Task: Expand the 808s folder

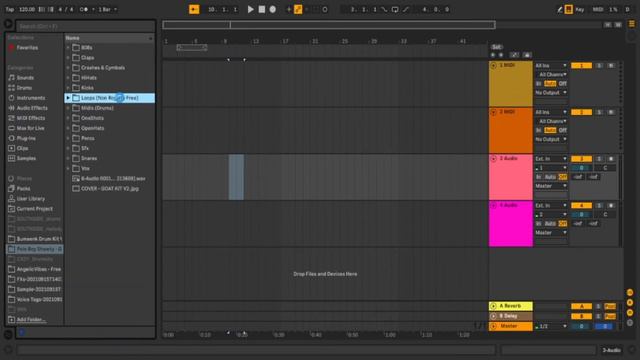Action: pyautogui.click(x=68, y=48)
